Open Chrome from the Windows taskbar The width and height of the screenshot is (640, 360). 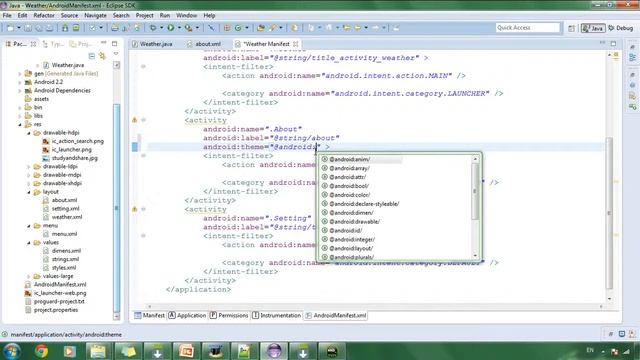(41, 351)
